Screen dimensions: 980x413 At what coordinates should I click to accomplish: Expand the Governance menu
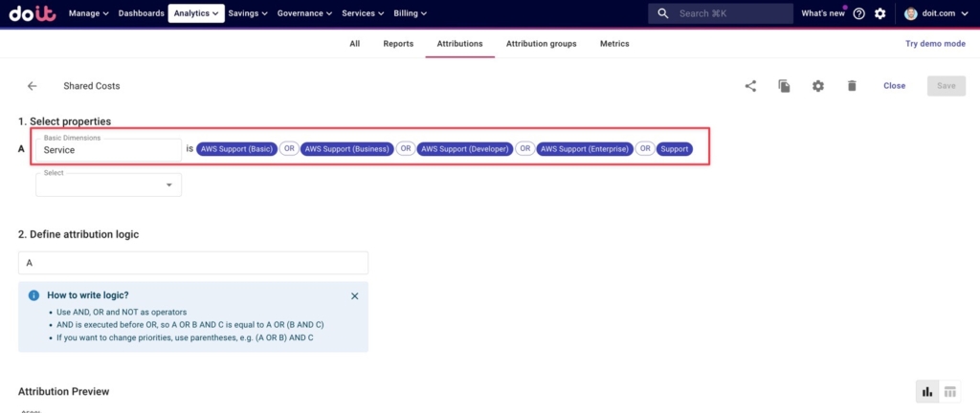304,13
